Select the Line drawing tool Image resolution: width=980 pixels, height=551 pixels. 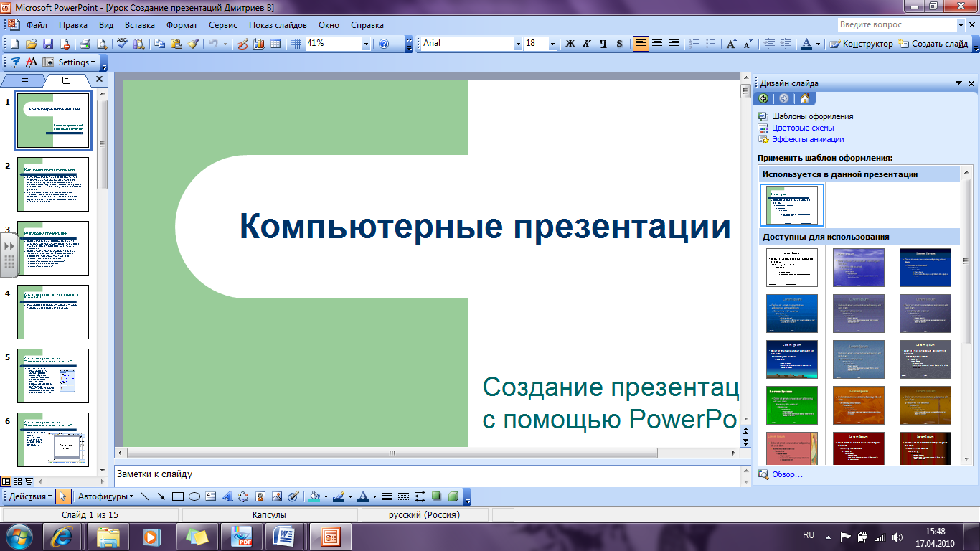pyautogui.click(x=145, y=496)
